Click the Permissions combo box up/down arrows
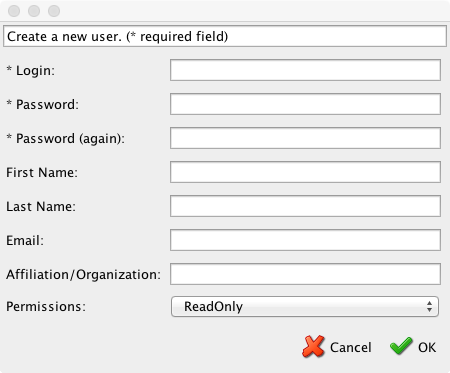The height and width of the screenshot is (373, 450). click(429, 306)
